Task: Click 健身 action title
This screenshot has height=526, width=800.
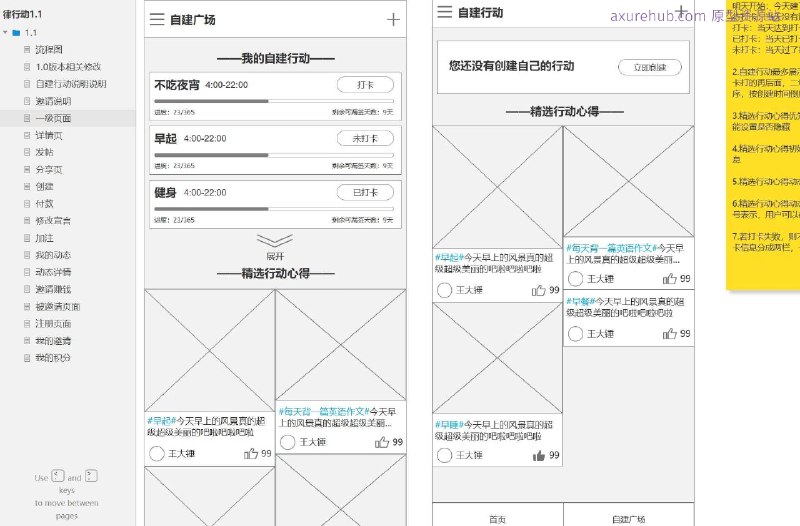Action: click(x=165, y=192)
